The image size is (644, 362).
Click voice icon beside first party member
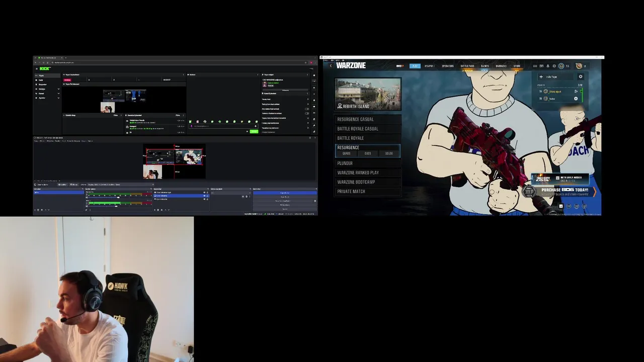(x=576, y=92)
